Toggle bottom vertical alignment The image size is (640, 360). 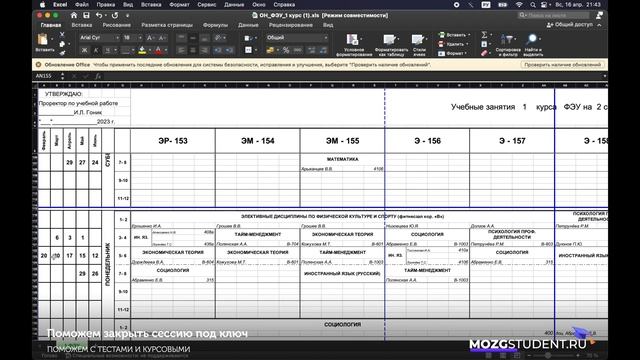click(x=204, y=38)
